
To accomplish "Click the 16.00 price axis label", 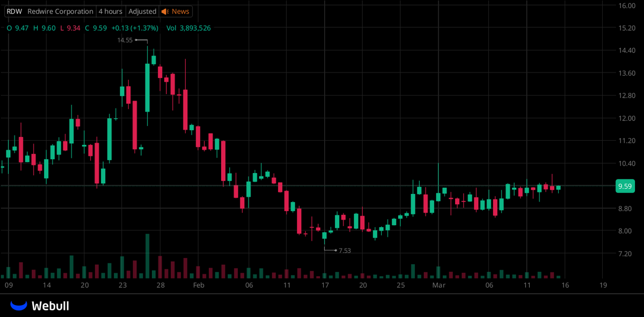I will click(x=627, y=5).
